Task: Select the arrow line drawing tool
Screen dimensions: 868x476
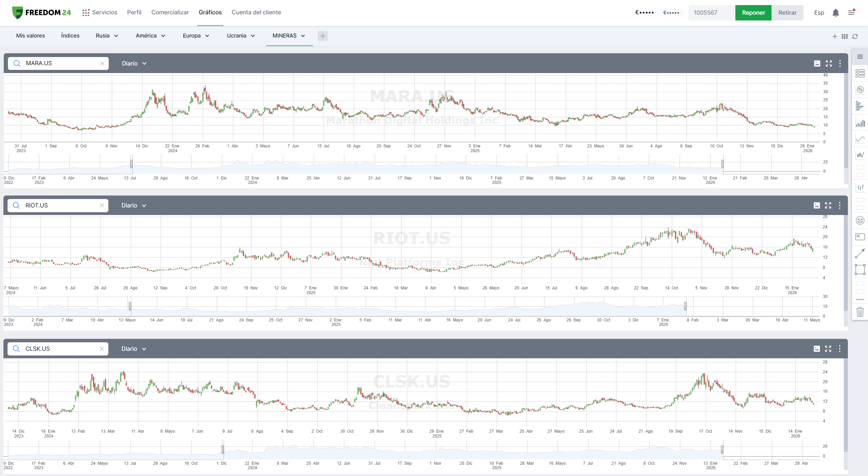Action: point(860,254)
